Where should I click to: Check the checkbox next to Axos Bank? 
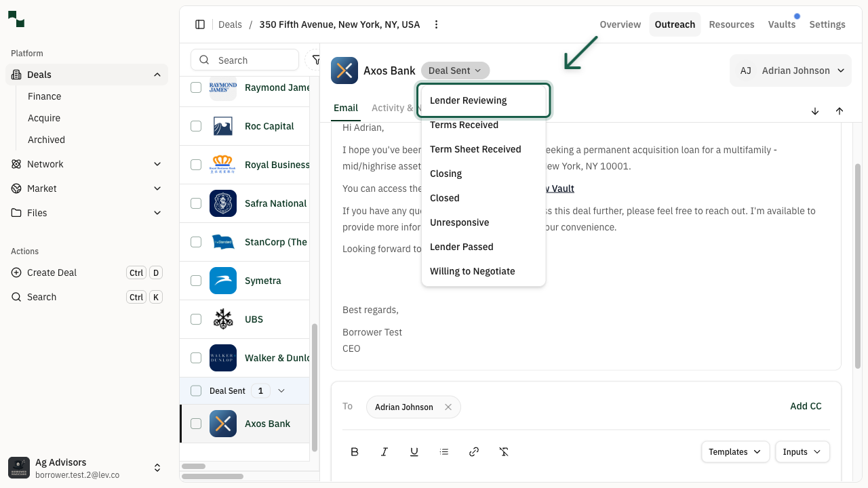coord(196,424)
